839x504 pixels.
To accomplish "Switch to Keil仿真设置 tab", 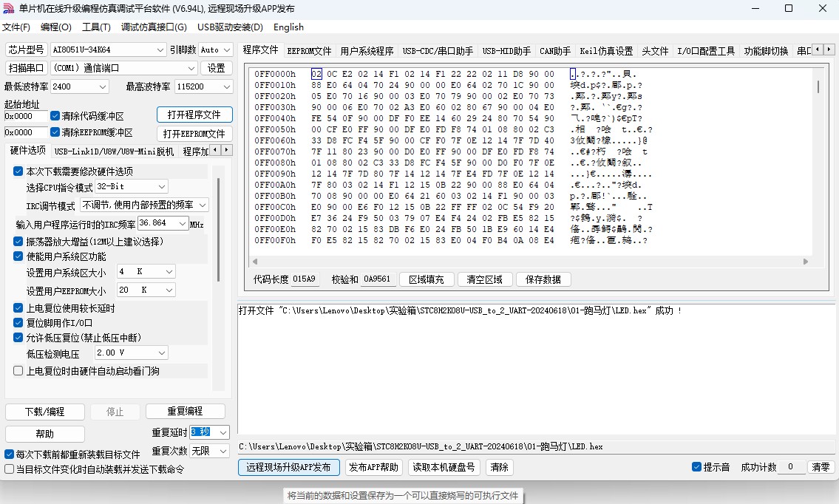I will point(606,51).
